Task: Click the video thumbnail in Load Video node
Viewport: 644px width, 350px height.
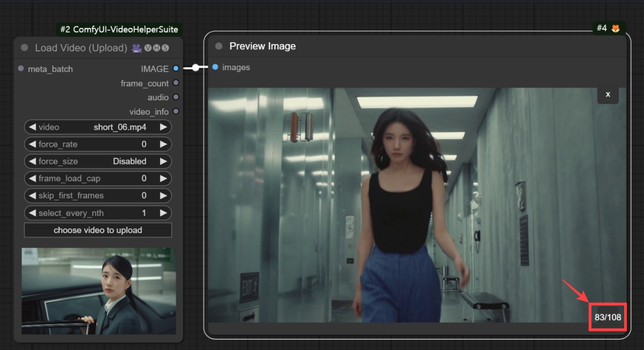Action: (98, 291)
